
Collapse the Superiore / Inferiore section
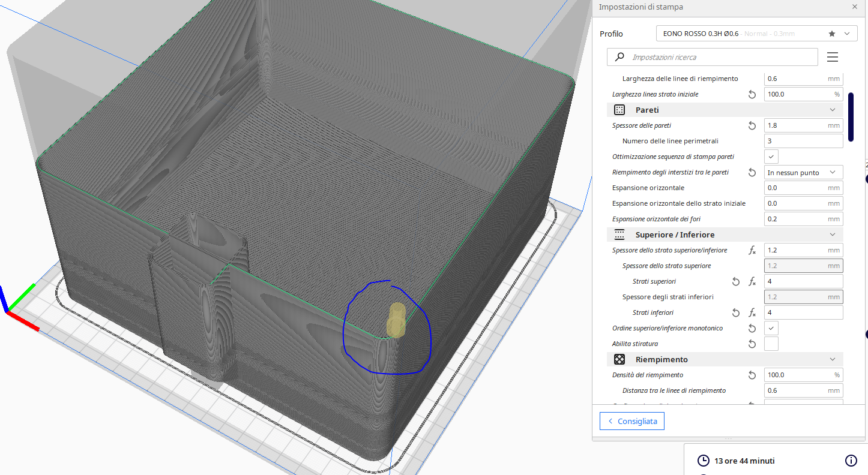point(832,235)
